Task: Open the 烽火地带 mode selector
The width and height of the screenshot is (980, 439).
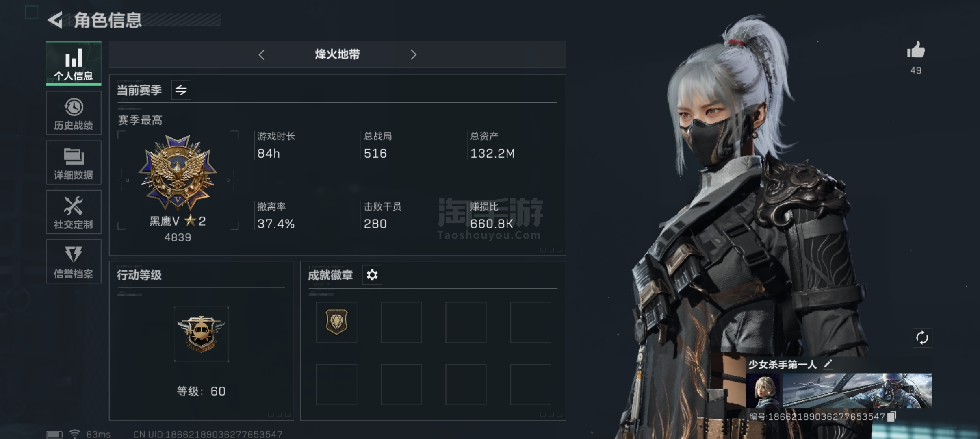Action: [337, 54]
